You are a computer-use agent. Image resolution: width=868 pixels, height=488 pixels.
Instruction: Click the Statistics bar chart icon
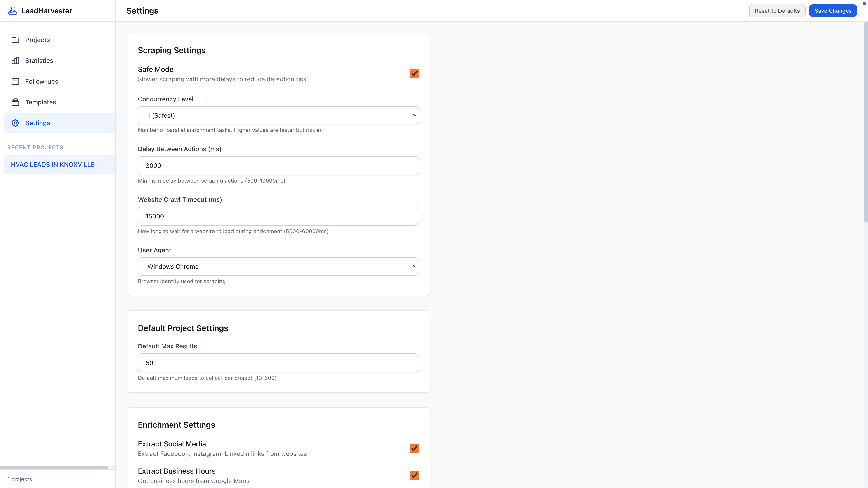pos(15,61)
